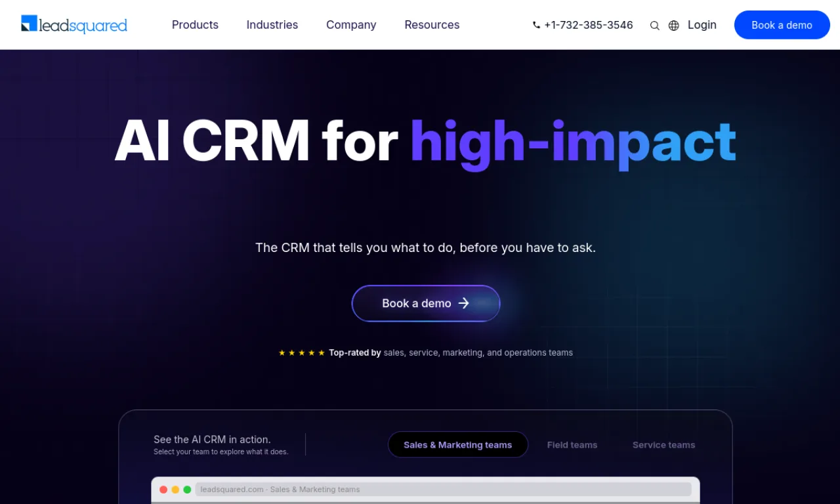The width and height of the screenshot is (840, 504).
Task: Open the search icon in header
Action: tap(654, 26)
